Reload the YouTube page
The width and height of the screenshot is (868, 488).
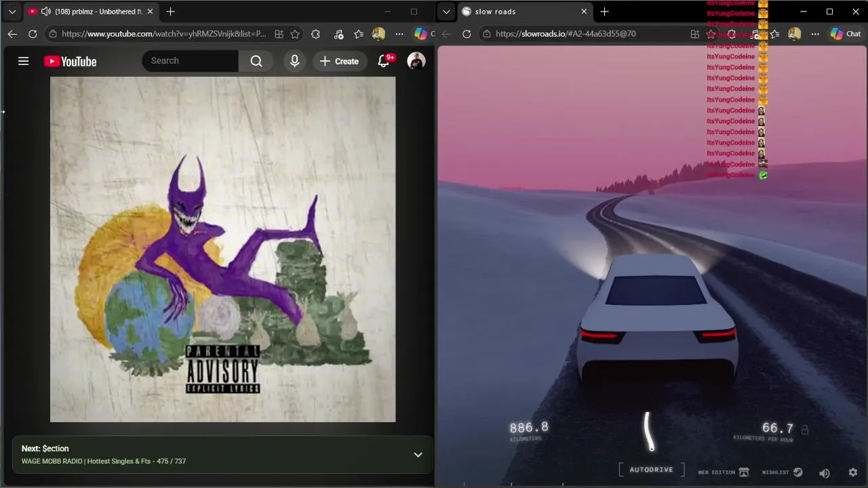click(x=33, y=34)
